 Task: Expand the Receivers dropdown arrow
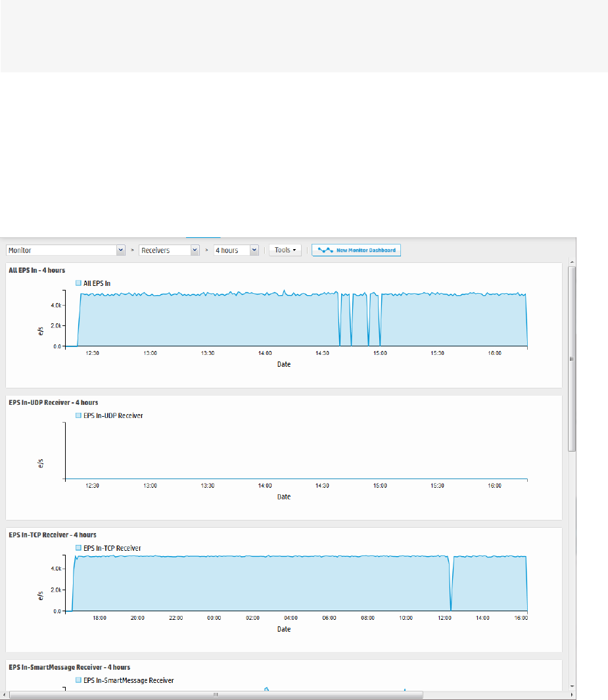(x=195, y=250)
